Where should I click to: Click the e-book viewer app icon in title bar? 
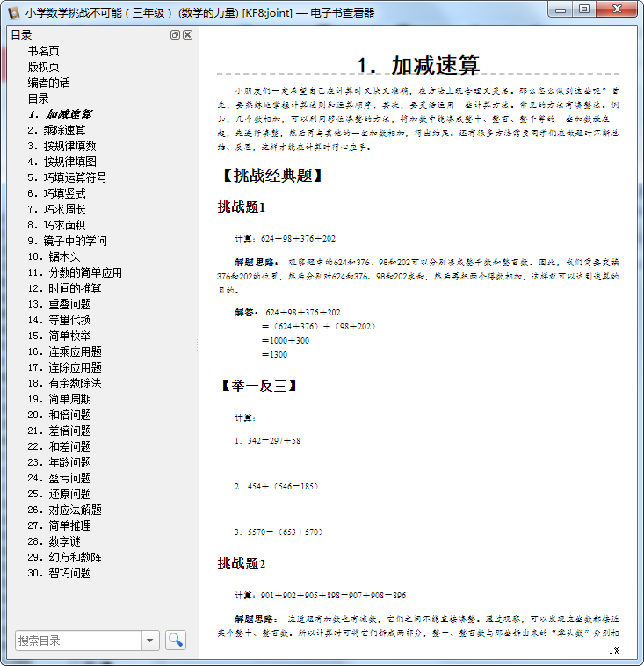[x=13, y=13]
